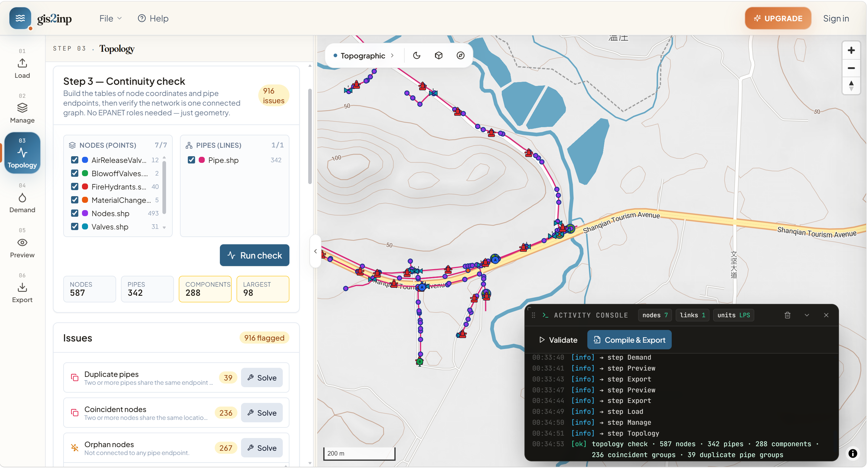Open the Help menu

(153, 18)
